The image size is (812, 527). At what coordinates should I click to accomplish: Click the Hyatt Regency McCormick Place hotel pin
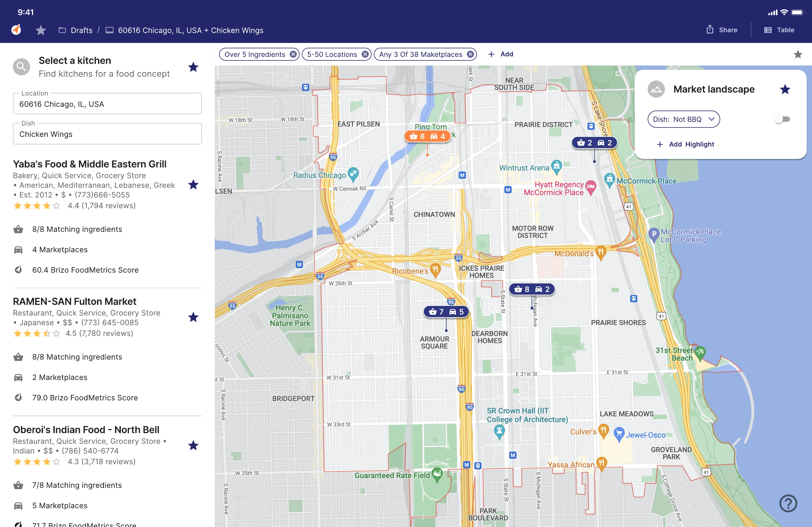[x=590, y=187]
